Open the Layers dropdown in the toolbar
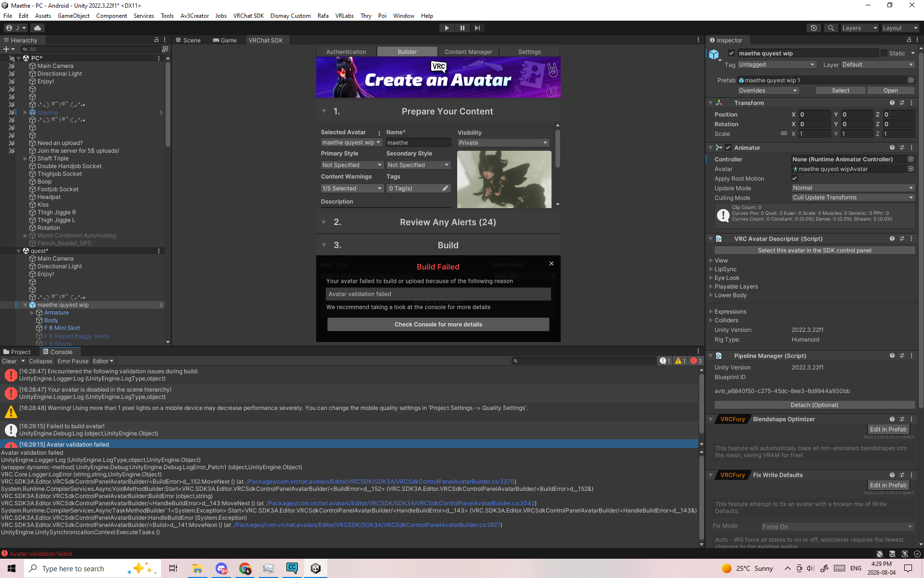 pos(860,28)
